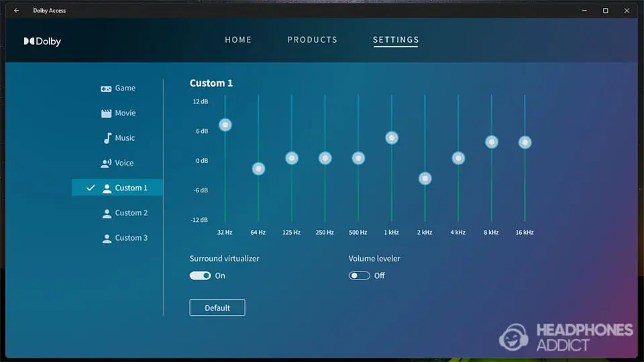This screenshot has height=362, width=644.
Task: Click the '1 kHz' band label
Action: [x=391, y=233]
